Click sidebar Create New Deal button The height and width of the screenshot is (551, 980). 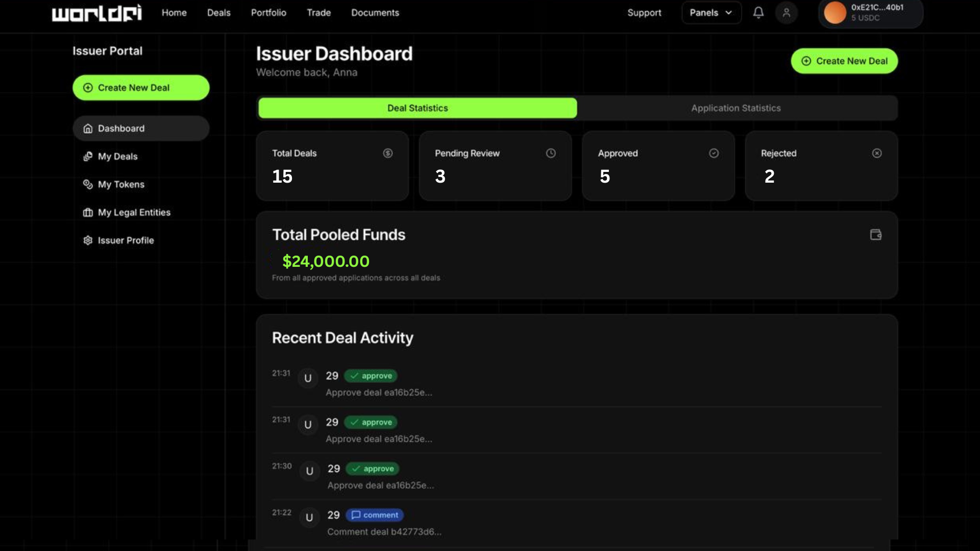pos(141,88)
